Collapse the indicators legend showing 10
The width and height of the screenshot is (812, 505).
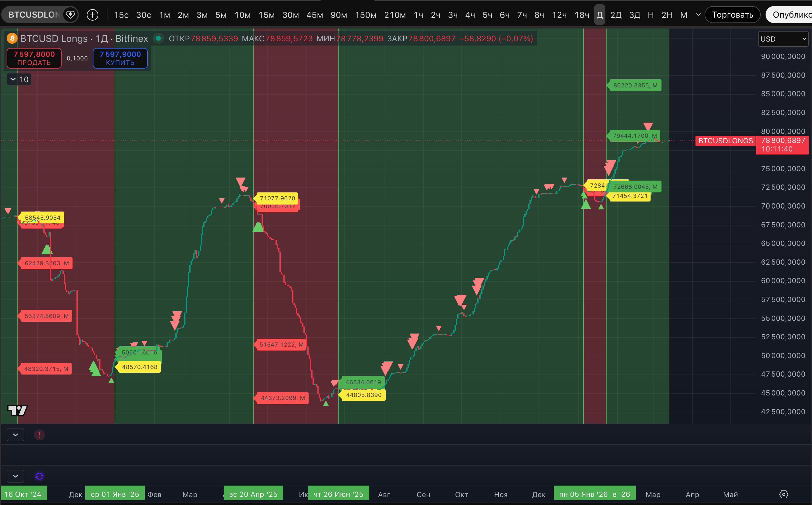point(13,80)
